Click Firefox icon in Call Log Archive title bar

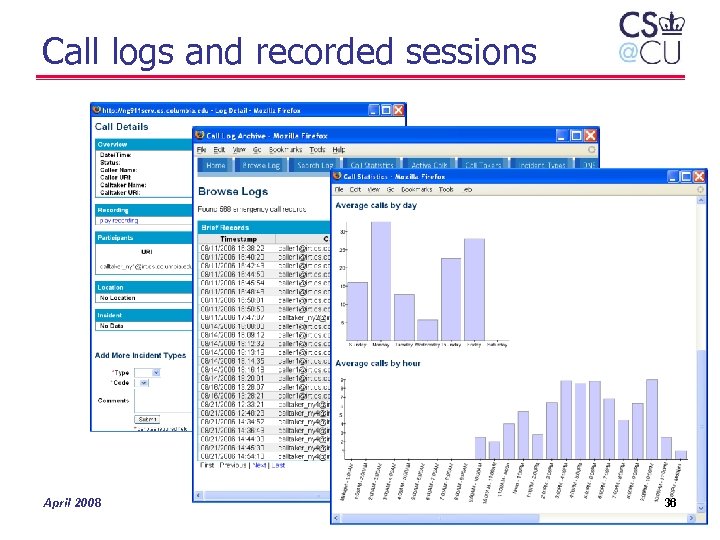199,135
